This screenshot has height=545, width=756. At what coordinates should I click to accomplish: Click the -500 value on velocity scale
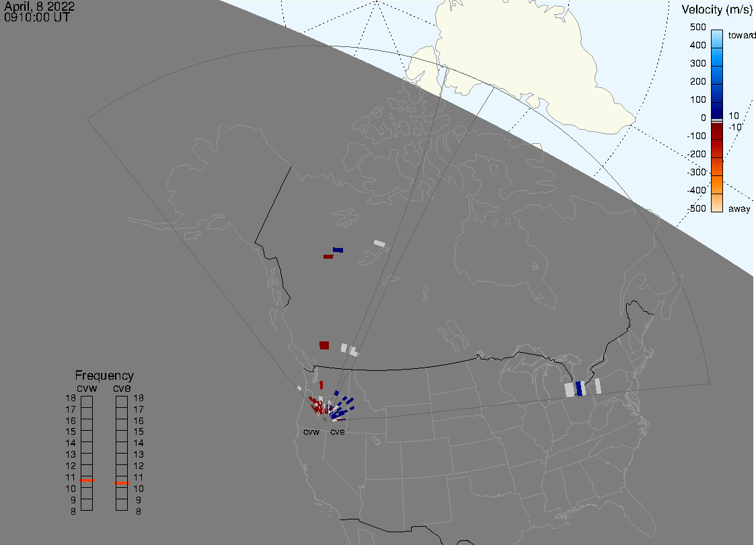pos(697,208)
